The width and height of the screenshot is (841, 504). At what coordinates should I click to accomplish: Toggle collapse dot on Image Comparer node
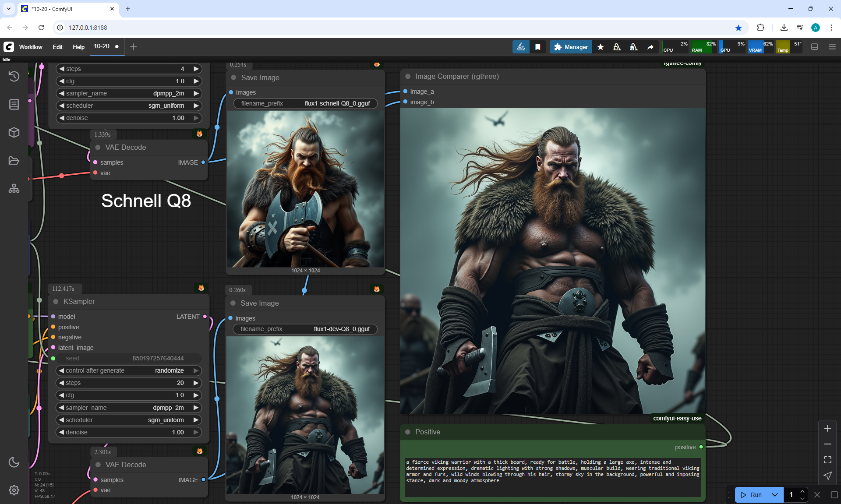(x=408, y=76)
